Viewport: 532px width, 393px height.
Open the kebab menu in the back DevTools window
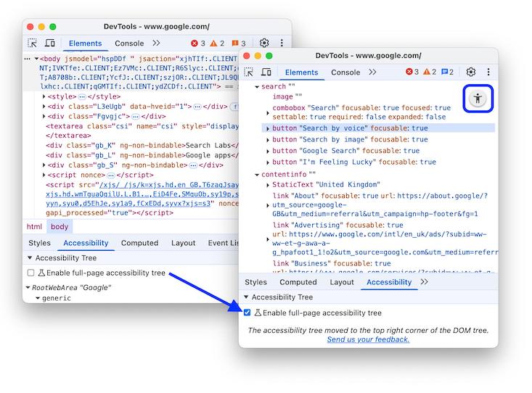[x=282, y=43]
